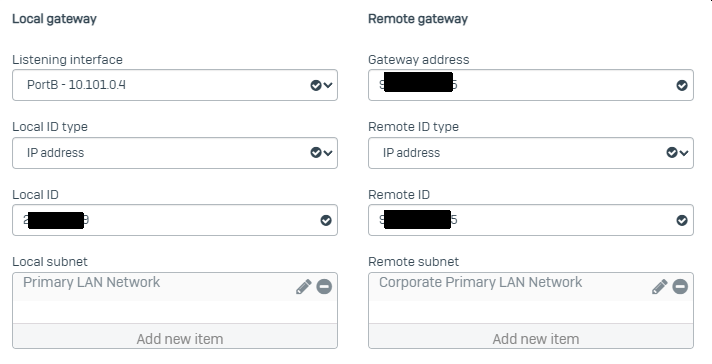Remove Primary LAN Network from local subnet
This screenshot has height=364, width=712.
coord(324,287)
